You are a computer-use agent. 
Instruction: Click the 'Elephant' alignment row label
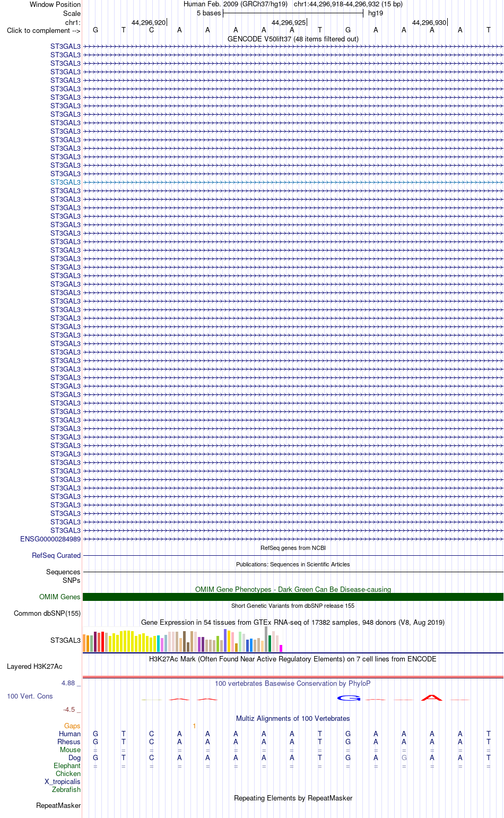(x=67, y=765)
